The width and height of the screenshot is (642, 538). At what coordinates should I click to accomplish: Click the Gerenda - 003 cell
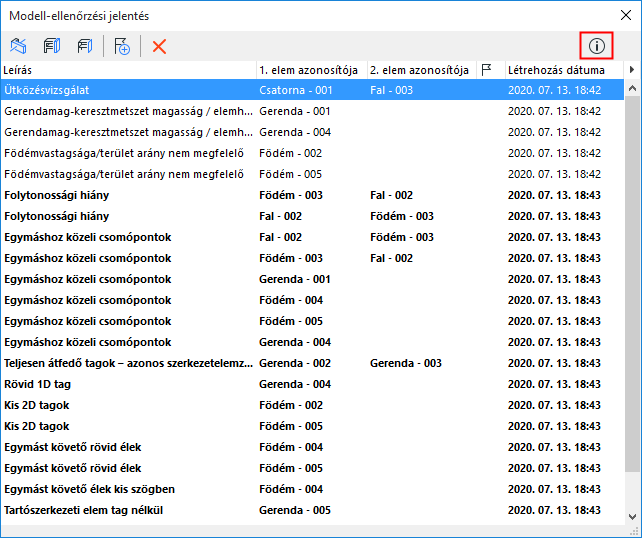(406, 363)
